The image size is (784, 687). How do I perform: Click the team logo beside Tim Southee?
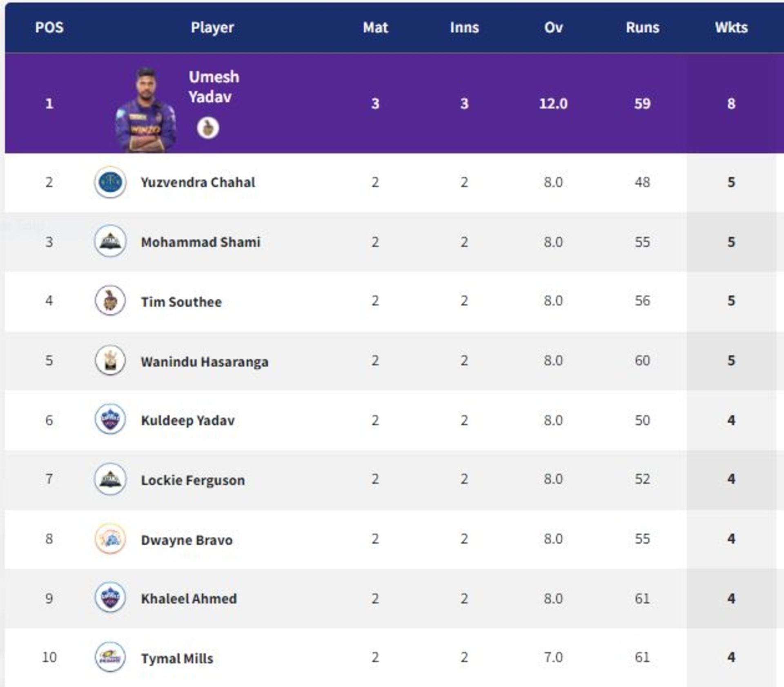click(110, 301)
